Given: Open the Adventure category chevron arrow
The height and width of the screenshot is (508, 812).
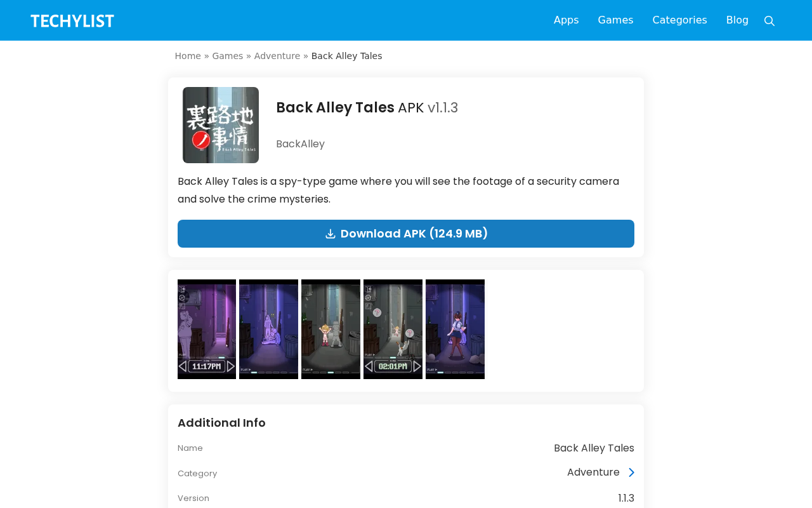Looking at the screenshot, I should click(x=631, y=472).
